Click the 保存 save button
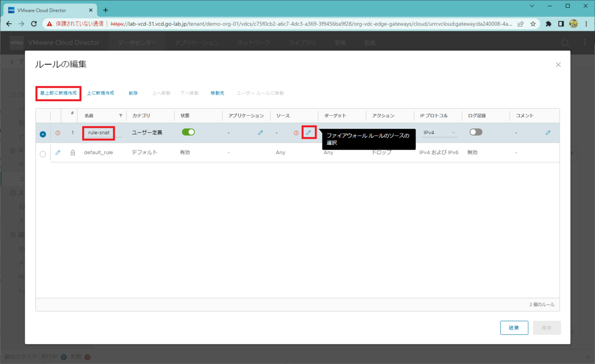The width and height of the screenshot is (595, 364). click(x=547, y=328)
